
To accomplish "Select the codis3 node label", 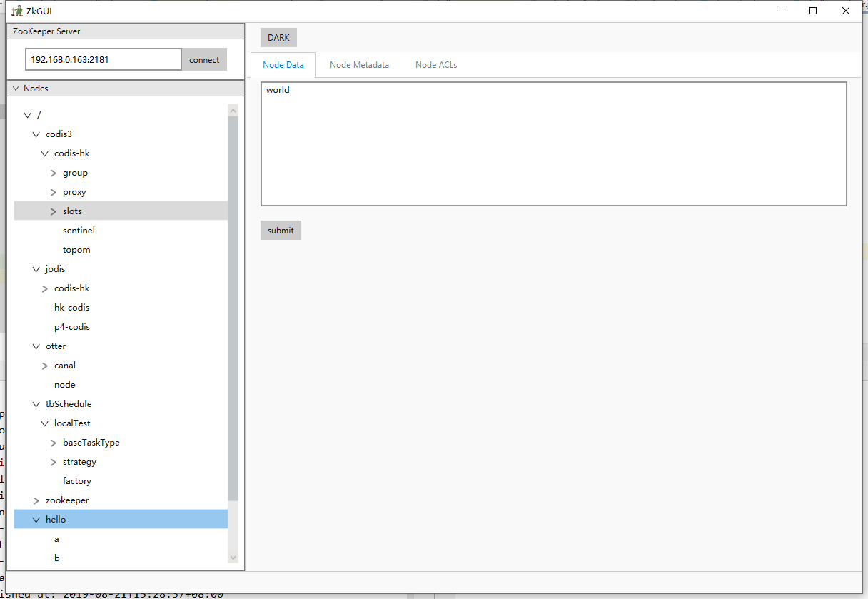I will tap(59, 134).
